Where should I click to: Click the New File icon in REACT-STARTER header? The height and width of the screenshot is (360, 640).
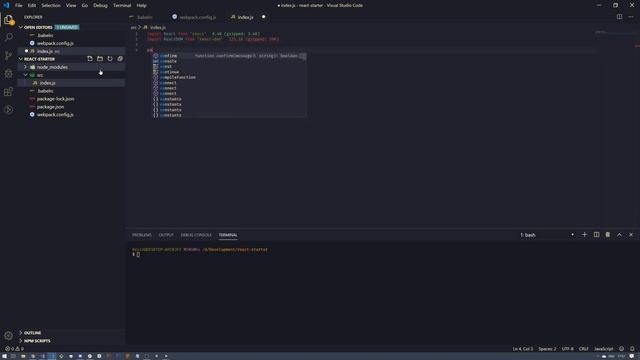click(x=90, y=59)
